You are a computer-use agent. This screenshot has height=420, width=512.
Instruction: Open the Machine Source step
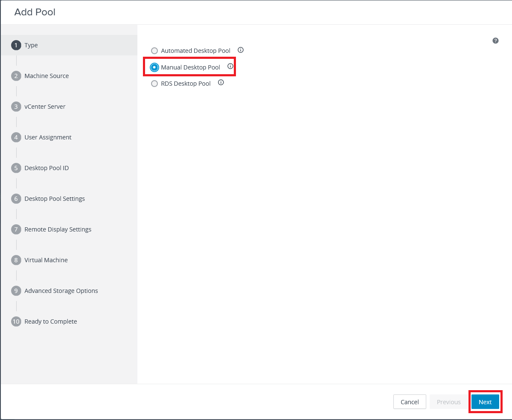[x=47, y=76]
